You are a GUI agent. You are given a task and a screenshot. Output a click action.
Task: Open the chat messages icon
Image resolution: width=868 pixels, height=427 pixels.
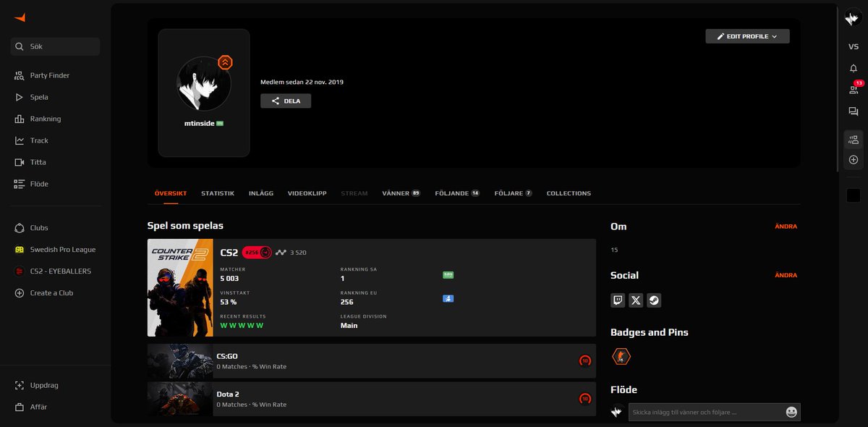pos(854,111)
